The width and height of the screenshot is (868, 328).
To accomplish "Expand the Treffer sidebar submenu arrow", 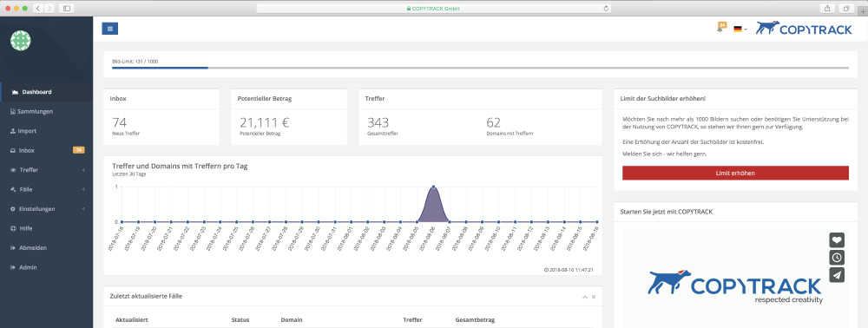I will pos(83,170).
